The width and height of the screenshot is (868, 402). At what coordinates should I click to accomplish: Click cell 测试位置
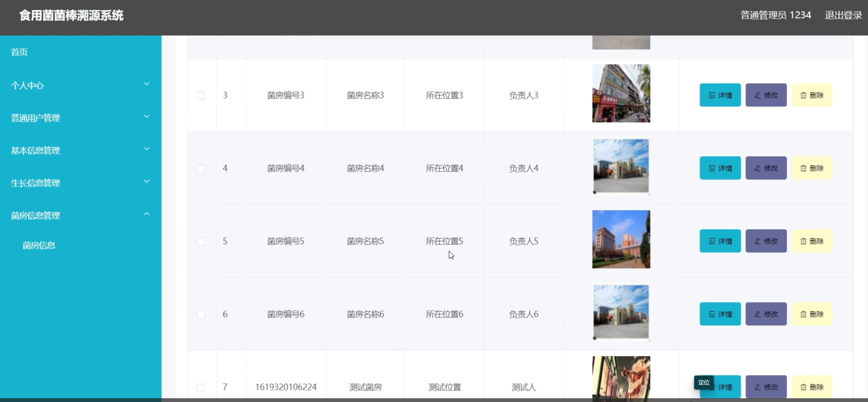click(445, 387)
